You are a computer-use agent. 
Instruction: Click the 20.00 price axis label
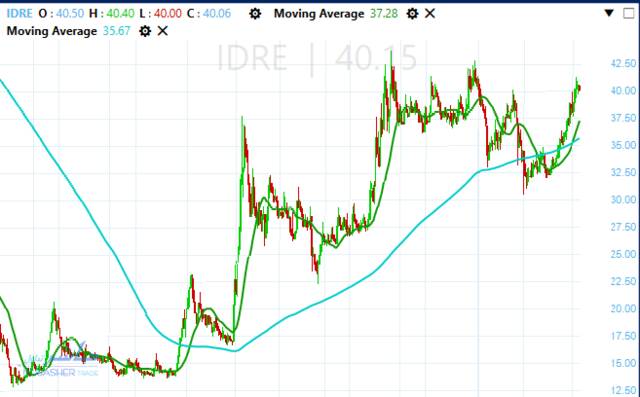(x=623, y=308)
